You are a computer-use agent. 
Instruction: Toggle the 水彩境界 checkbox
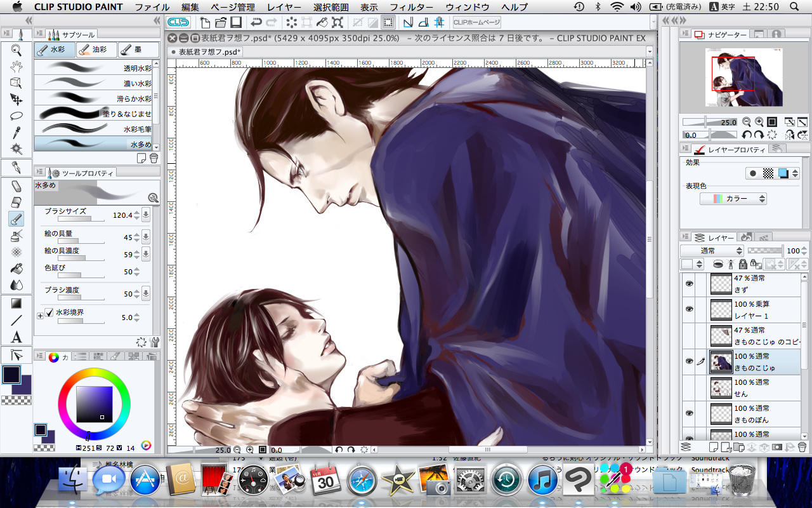pyautogui.click(x=49, y=314)
